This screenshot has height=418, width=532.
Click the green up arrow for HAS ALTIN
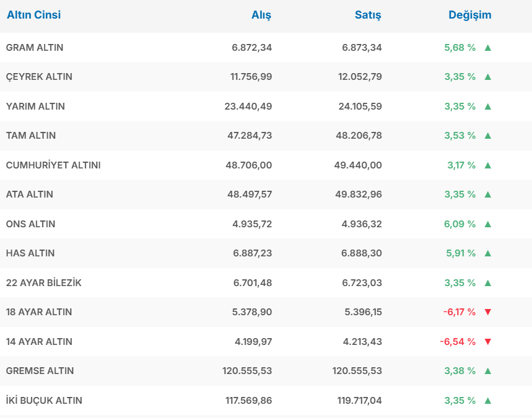click(487, 253)
